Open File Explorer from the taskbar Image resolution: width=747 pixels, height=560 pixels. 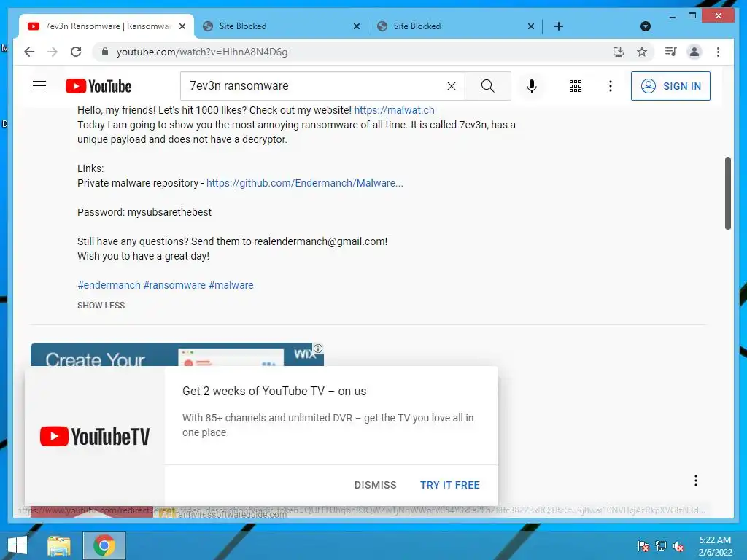[59, 545]
